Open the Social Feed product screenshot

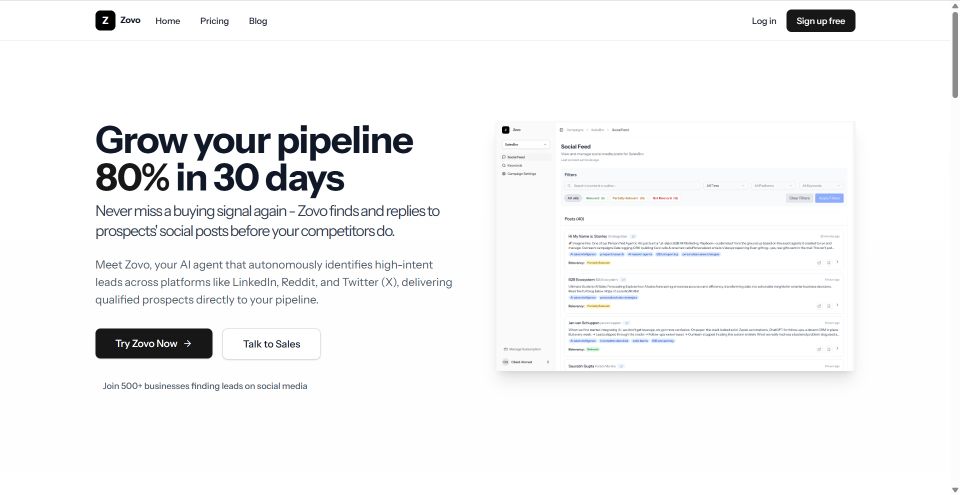point(675,246)
